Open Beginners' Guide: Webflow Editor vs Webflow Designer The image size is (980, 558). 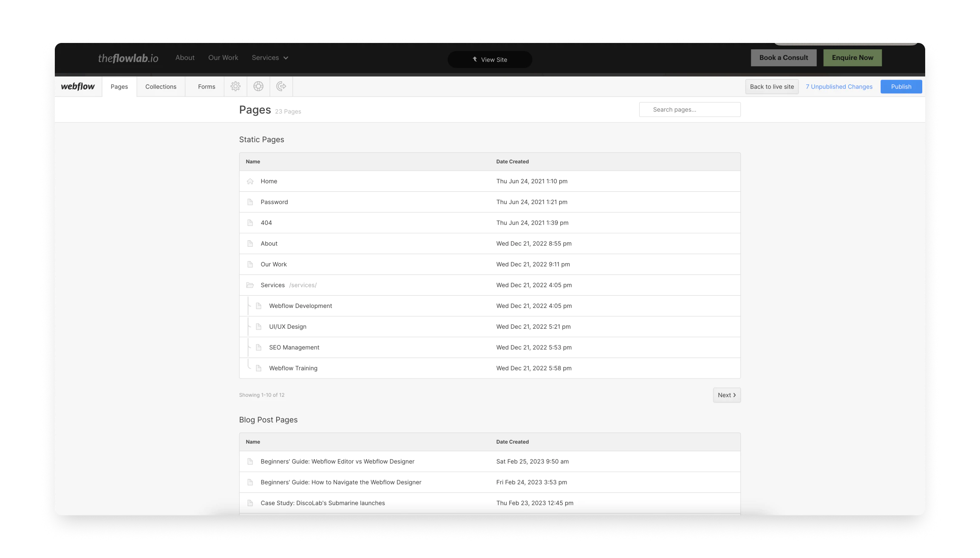(490, 461)
